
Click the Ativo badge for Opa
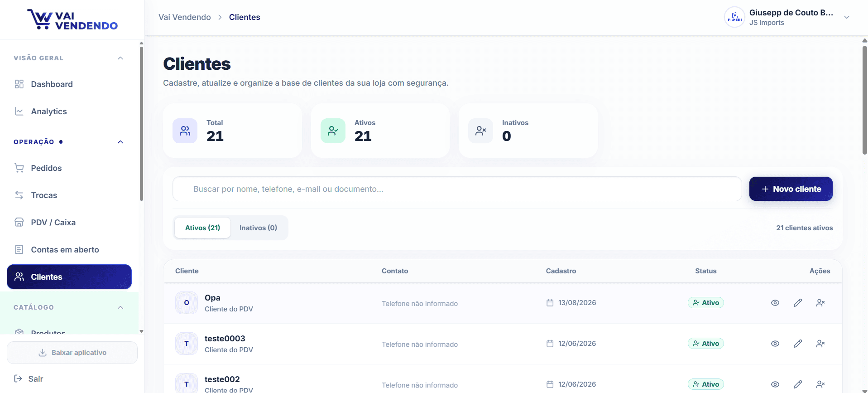click(x=706, y=303)
